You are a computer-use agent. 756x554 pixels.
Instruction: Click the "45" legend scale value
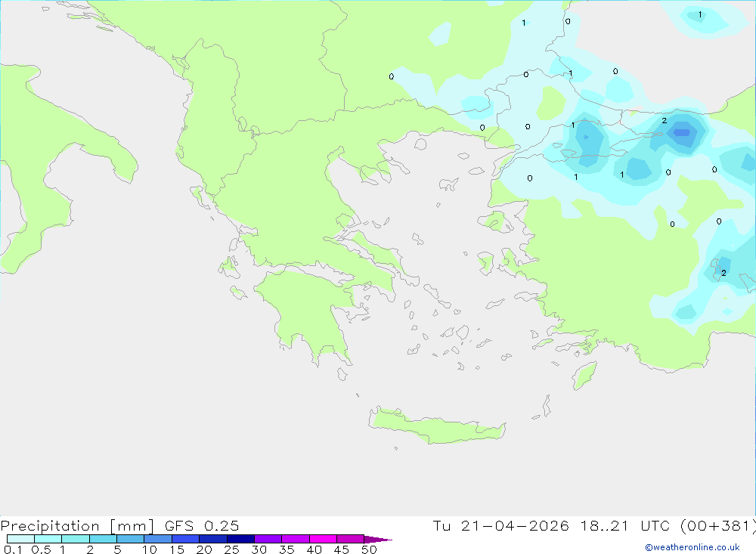click(x=342, y=549)
